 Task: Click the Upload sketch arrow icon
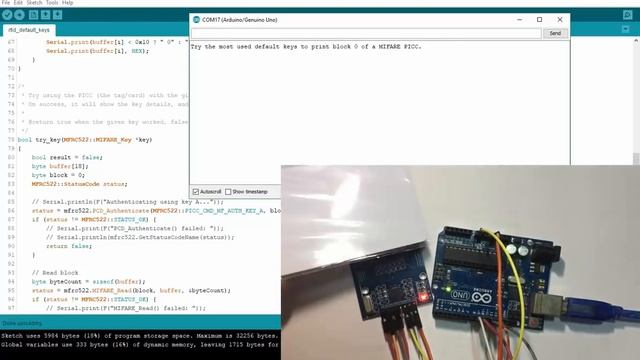point(19,15)
